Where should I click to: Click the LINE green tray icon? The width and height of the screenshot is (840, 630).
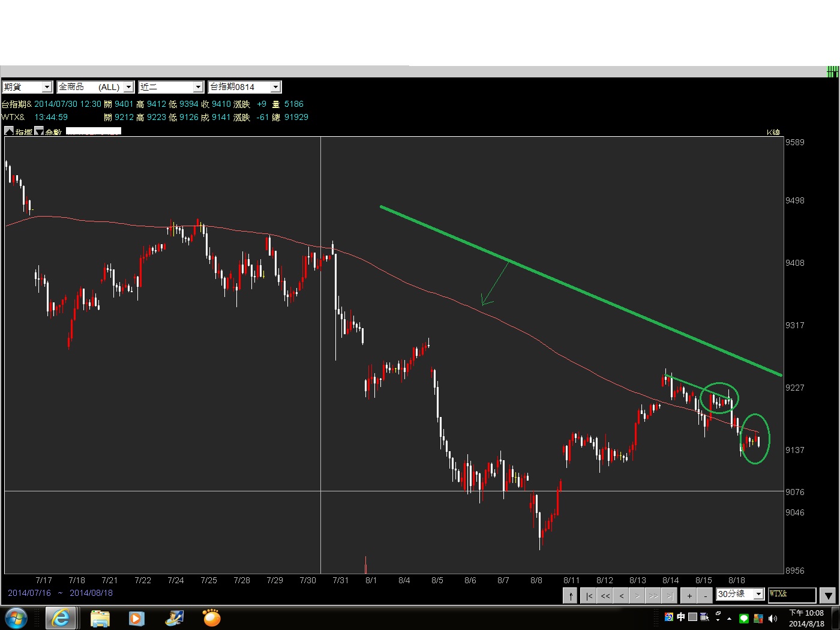[x=744, y=619]
